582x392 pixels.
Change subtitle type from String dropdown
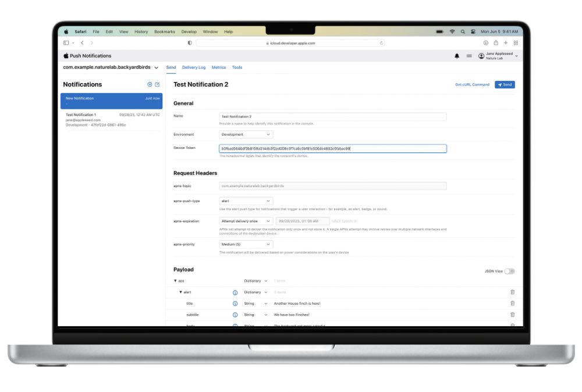pyautogui.click(x=255, y=315)
